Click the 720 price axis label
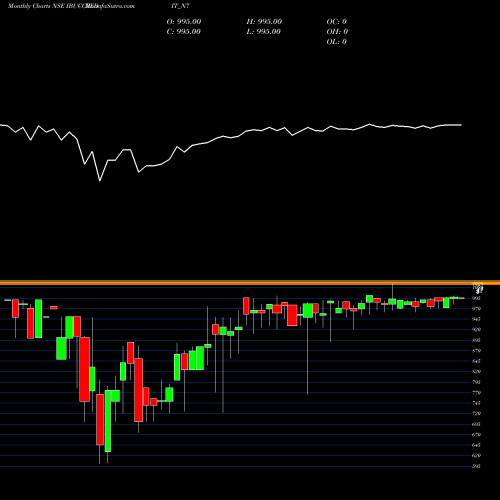The height and width of the screenshot is (500, 500). tap(477, 413)
